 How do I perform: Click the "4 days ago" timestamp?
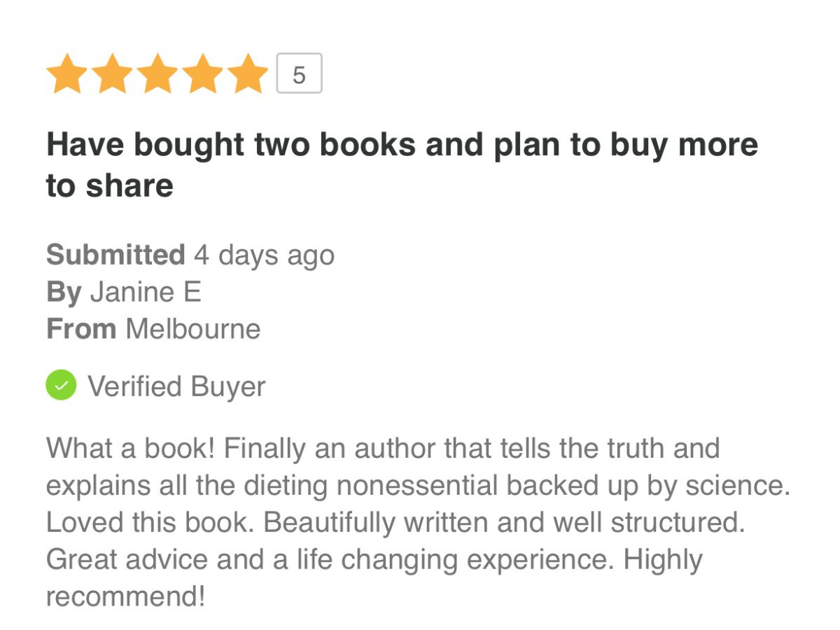265,255
